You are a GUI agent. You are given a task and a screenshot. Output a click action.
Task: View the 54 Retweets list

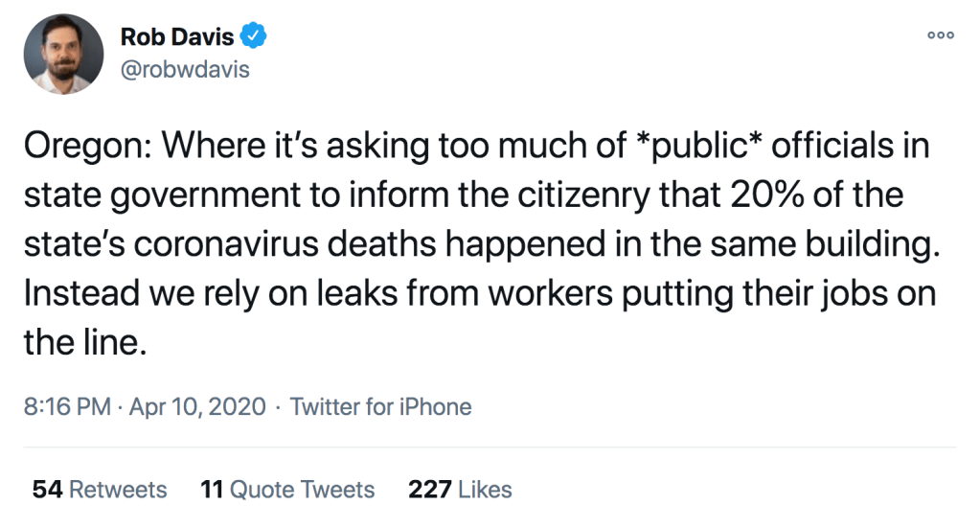pyautogui.click(x=100, y=490)
